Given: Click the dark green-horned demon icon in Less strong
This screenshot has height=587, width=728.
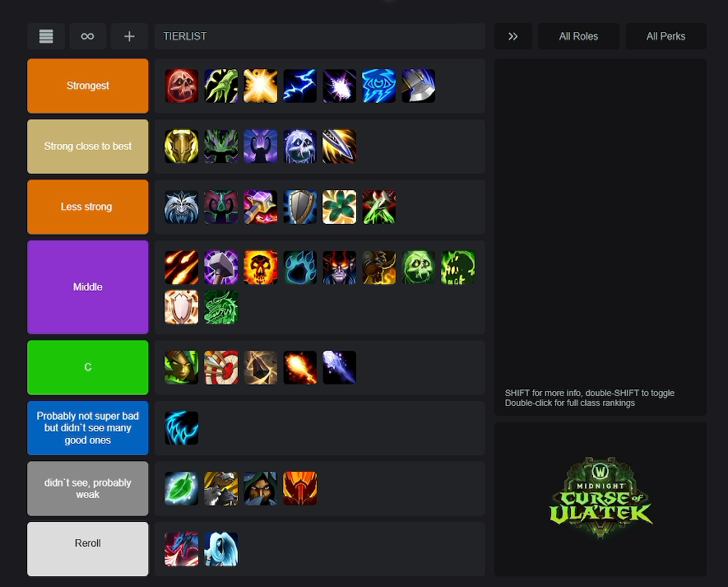Looking at the screenshot, I should pos(221,207).
